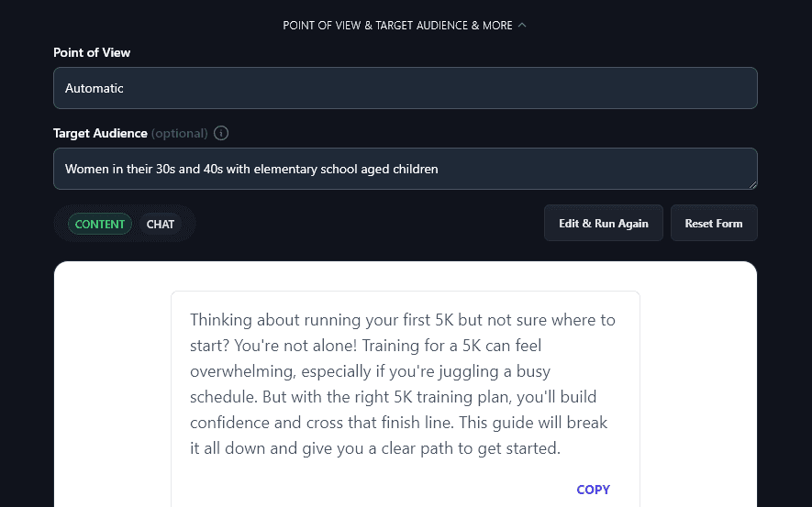Open the Point of View dropdown showing Automatic

[405, 88]
